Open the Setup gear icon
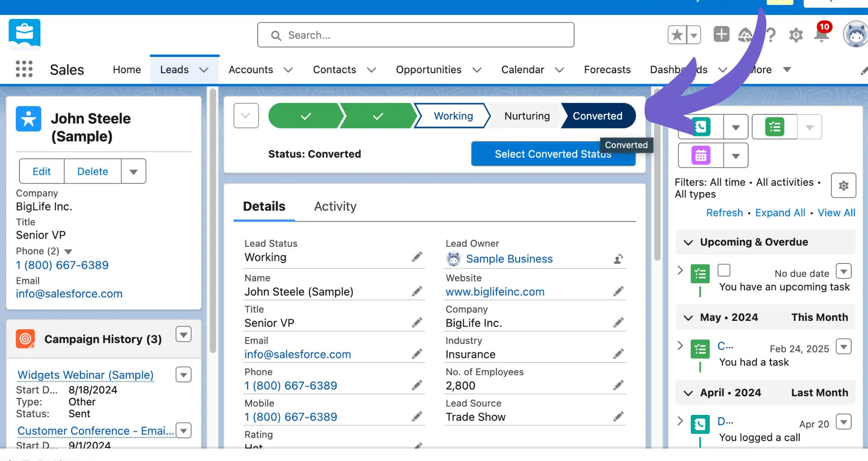This screenshot has height=461, width=868. 796,35
